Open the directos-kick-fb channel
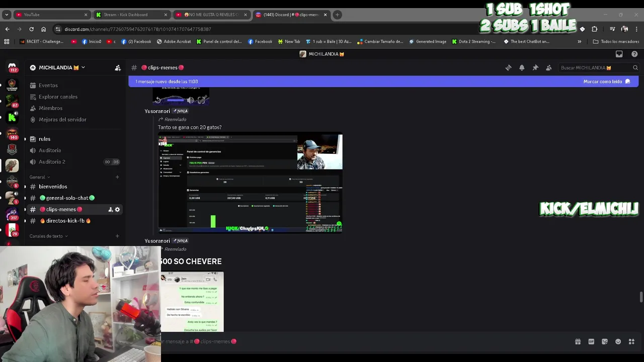Viewport: 644px width, 362px height. tap(74, 221)
